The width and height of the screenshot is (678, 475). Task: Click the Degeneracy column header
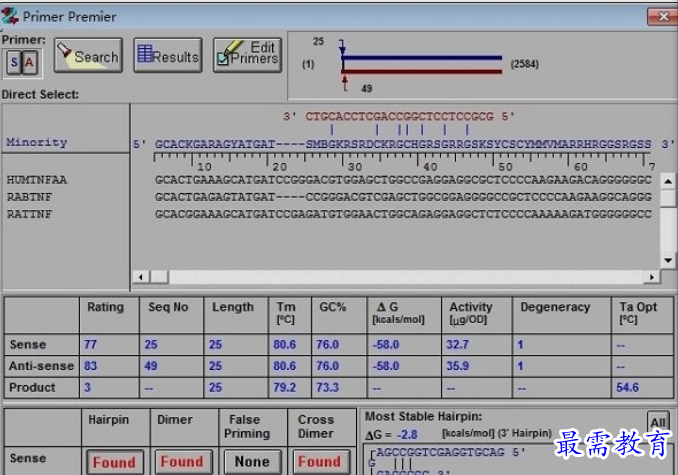coord(555,307)
